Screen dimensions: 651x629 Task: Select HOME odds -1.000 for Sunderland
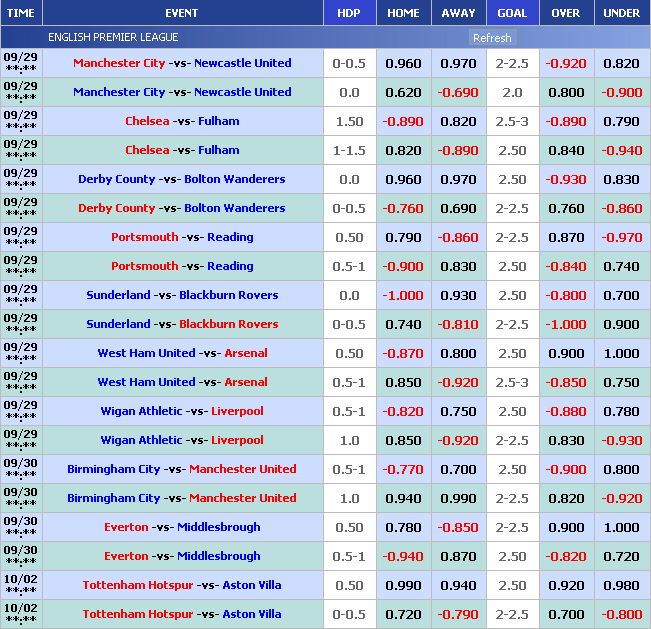tap(403, 295)
